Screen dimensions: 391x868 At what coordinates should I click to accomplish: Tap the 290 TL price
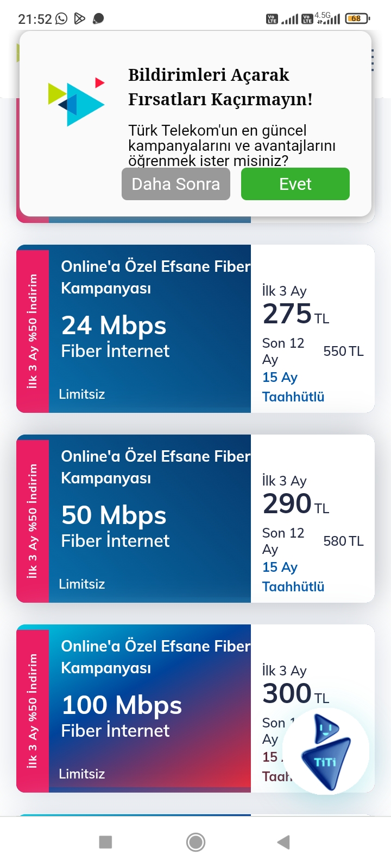click(x=295, y=504)
